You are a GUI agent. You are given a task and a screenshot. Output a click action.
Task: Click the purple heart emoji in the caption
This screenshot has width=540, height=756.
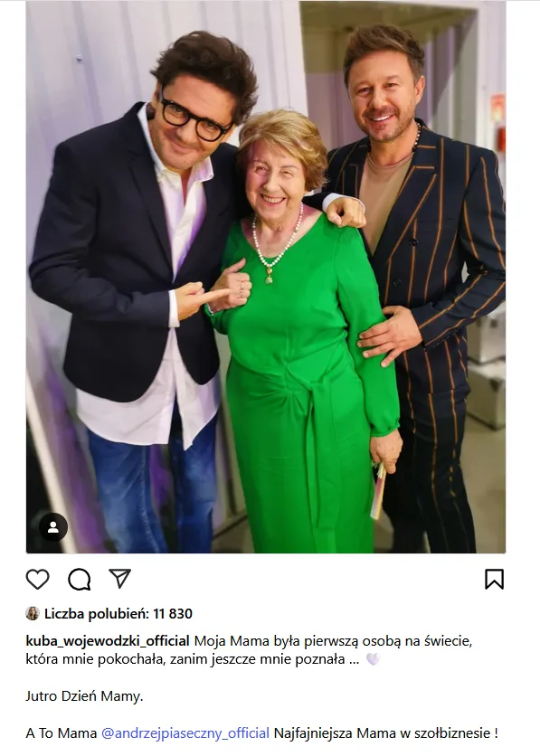[374, 658]
